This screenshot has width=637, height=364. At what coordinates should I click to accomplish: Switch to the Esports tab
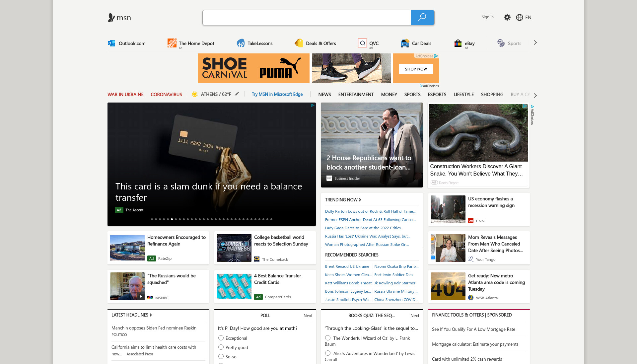pyautogui.click(x=437, y=95)
